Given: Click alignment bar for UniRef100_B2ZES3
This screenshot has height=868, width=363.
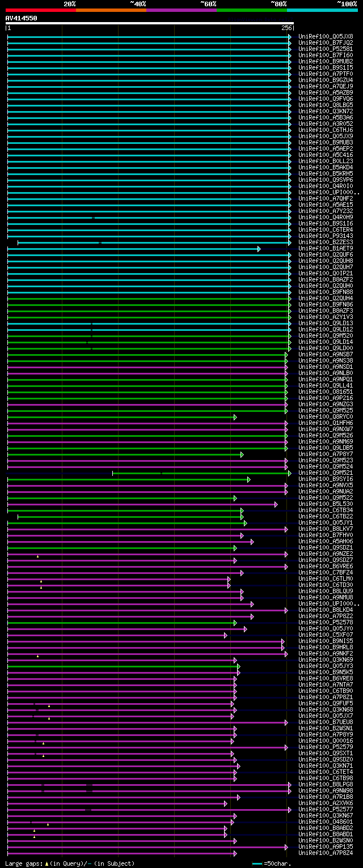Looking at the screenshot, I should pos(154,242).
